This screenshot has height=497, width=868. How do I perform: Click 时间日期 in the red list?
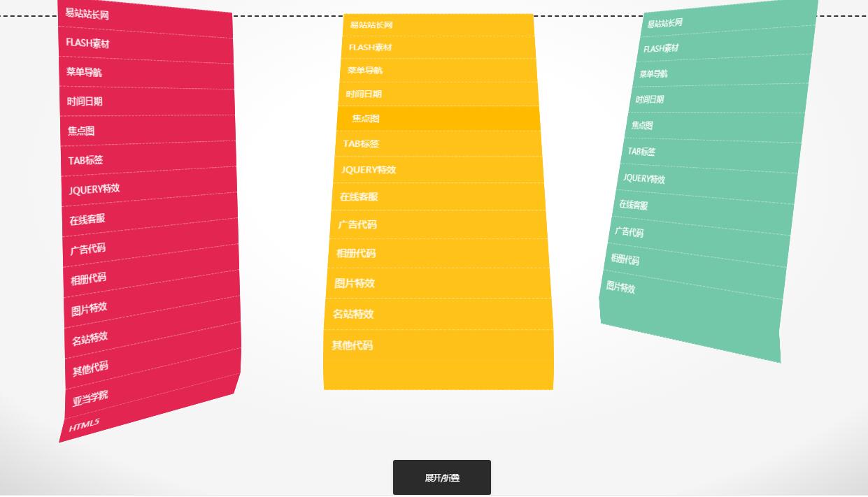85,101
